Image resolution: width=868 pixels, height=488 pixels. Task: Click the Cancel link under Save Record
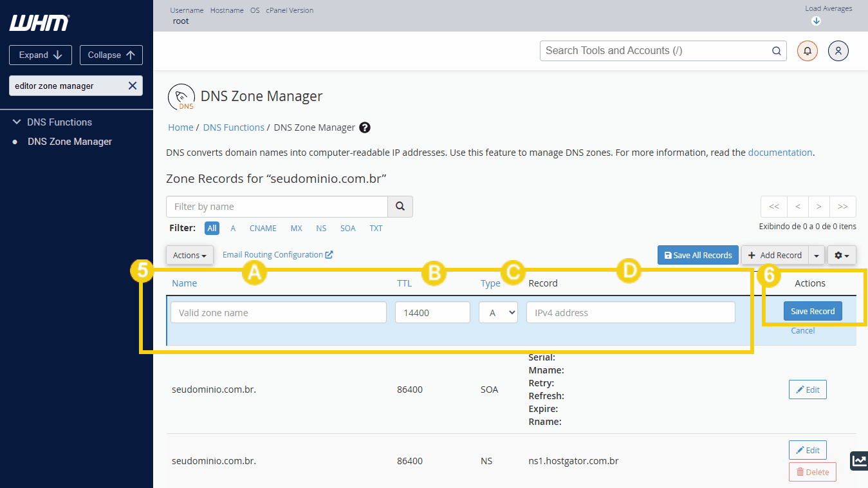point(803,330)
